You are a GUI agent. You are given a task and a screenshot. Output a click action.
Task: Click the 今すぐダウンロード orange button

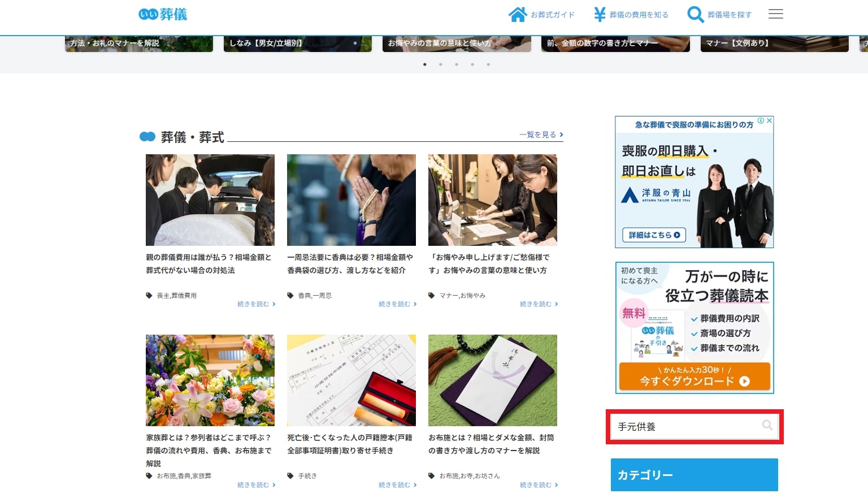coord(695,376)
